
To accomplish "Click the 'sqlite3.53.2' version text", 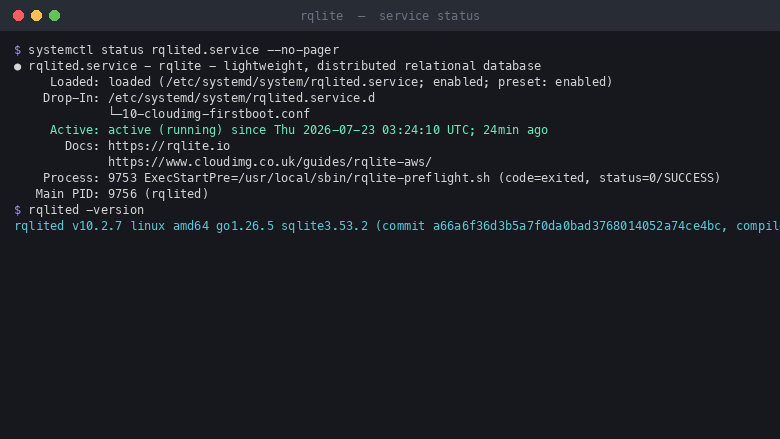I will (324, 226).
